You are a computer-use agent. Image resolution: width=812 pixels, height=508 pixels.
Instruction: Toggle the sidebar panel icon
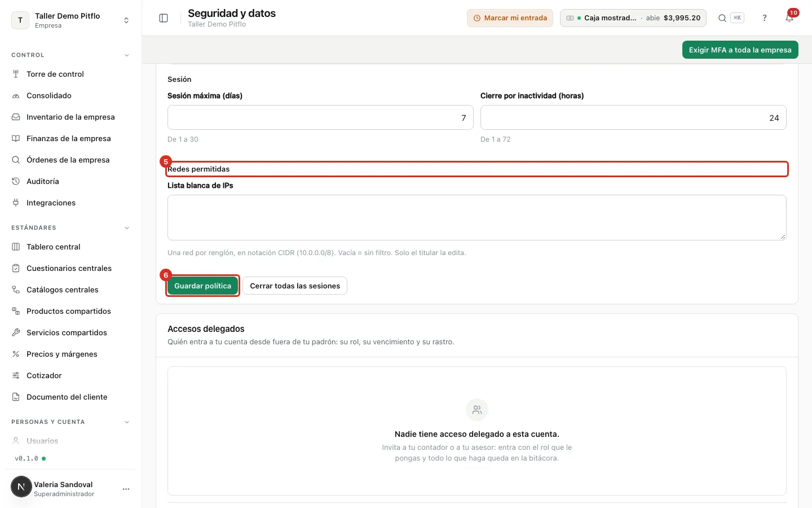[164, 18]
